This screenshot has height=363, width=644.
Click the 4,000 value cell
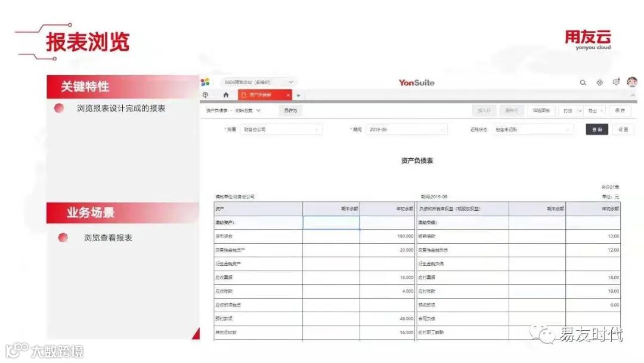tap(388, 291)
